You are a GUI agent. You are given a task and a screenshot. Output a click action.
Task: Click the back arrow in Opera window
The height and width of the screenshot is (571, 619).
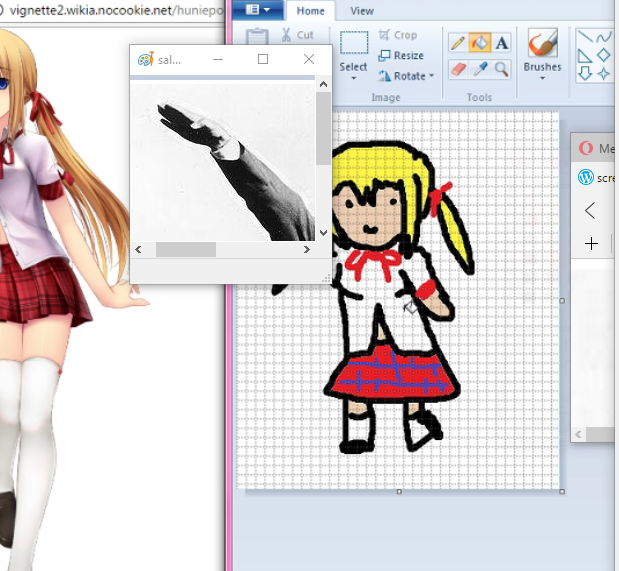(x=590, y=210)
